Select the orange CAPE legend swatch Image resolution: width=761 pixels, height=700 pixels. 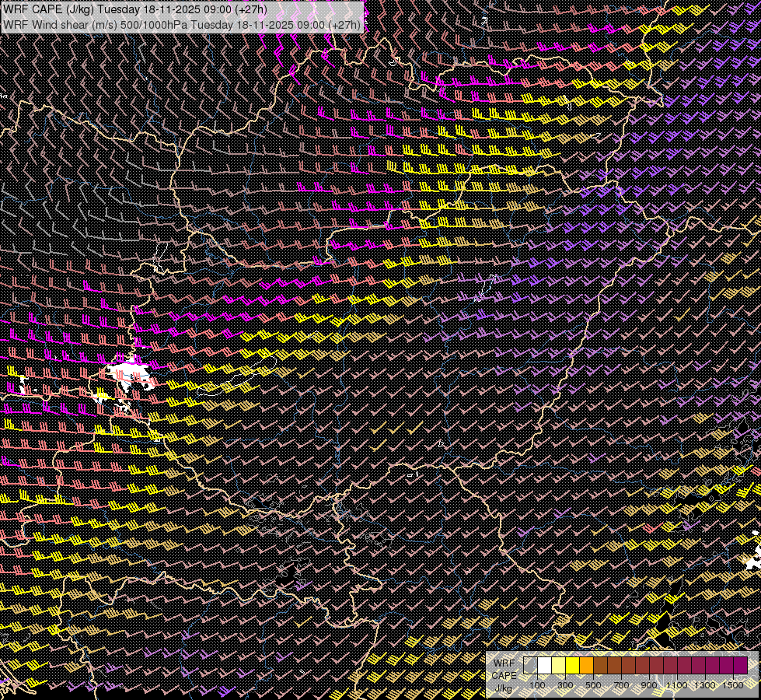(586, 665)
